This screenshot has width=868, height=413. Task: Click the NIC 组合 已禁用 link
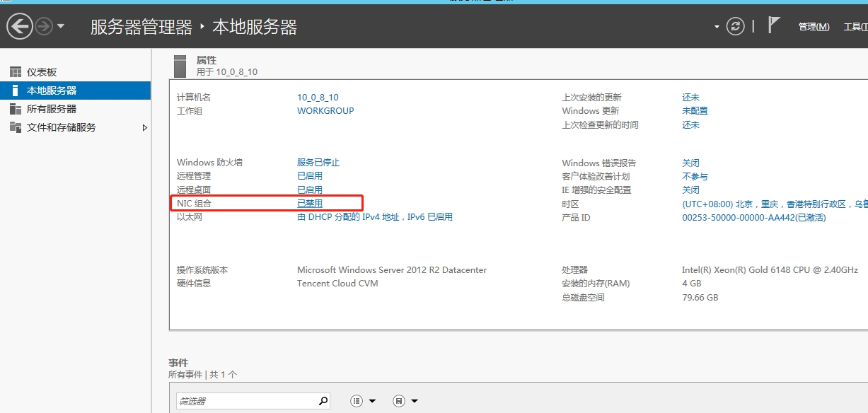click(x=310, y=204)
